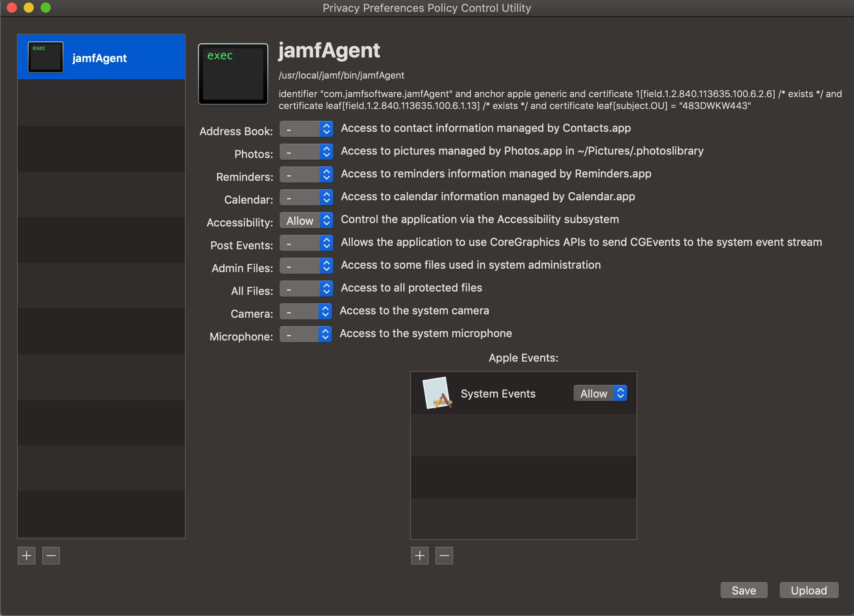The height and width of the screenshot is (616, 854).
Task: Click the plus icon below the app list
Action: click(26, 556)
